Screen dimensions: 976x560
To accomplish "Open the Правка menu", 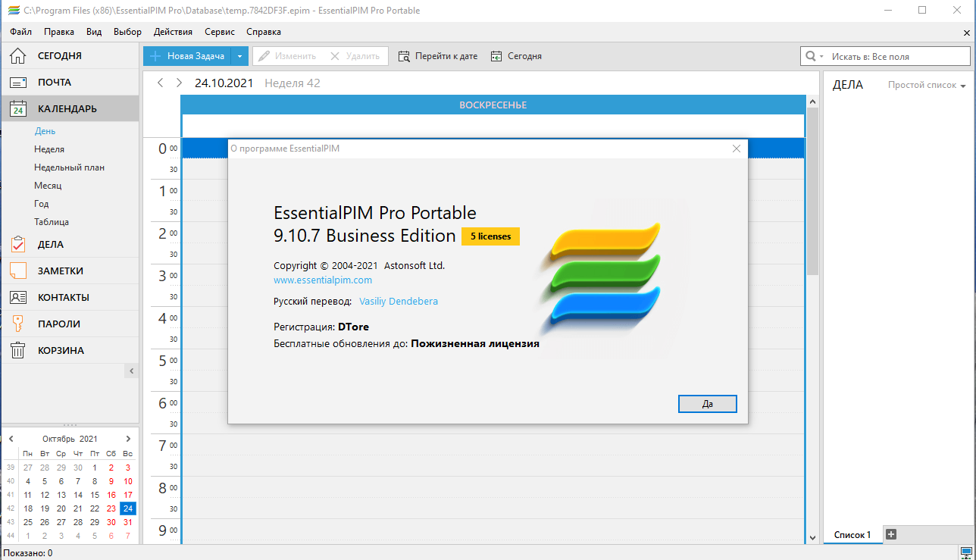I will click(59, 32).
